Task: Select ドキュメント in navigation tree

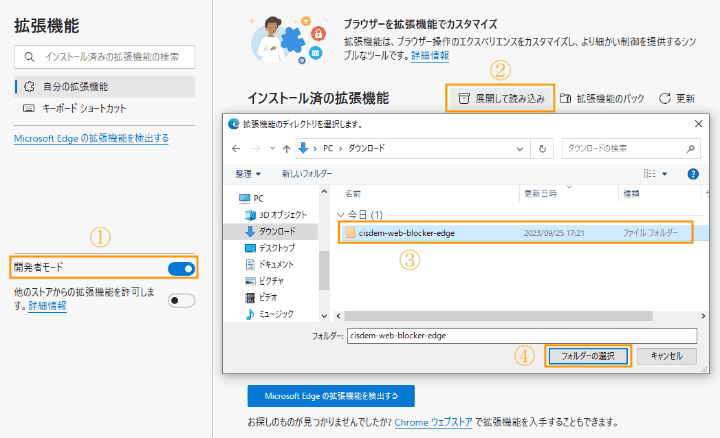Action: point(270,264)
